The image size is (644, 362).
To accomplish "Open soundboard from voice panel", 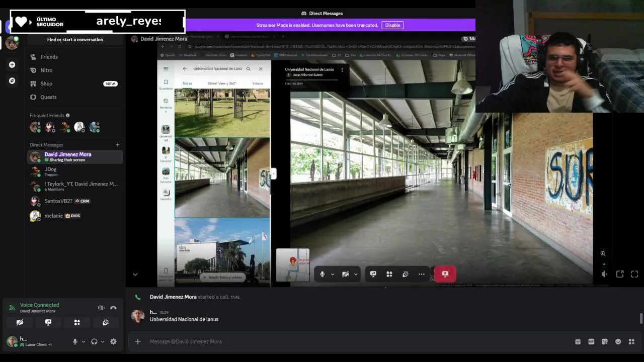I will pyautogui.click(x=106, y=322).
